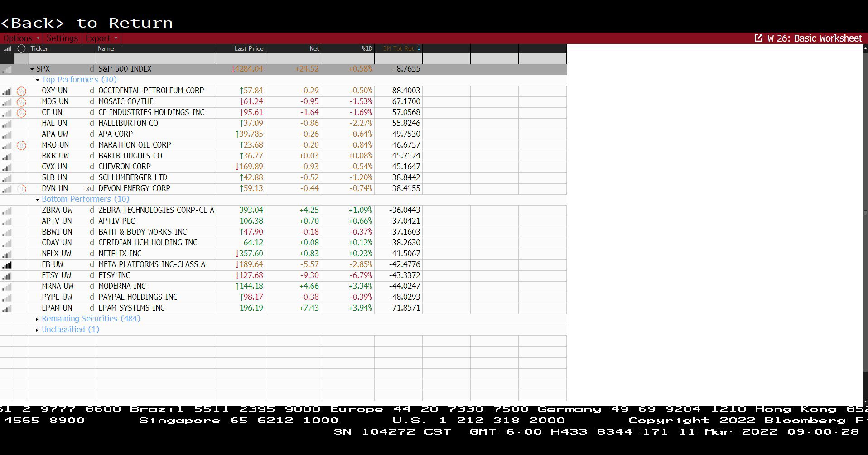The image size is (868, 455).
Task: Click the signal bars icon for MRNA UW
Action: (7, 287)
